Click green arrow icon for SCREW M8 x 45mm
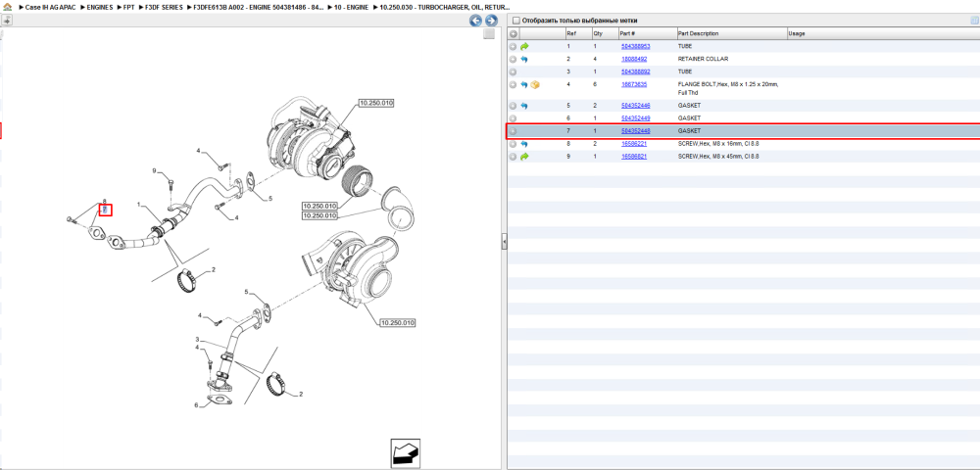 point(524,157)
